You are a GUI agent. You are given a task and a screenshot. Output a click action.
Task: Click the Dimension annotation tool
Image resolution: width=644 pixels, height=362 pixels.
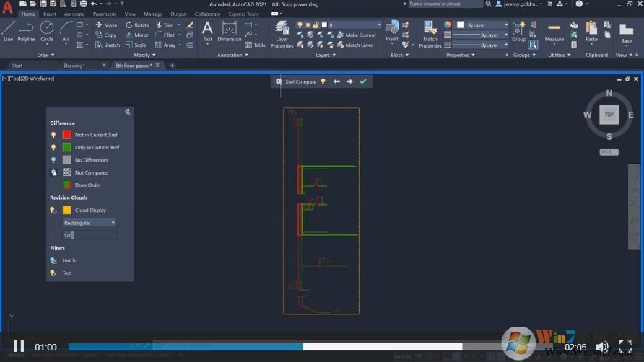(x=230, y=31)
